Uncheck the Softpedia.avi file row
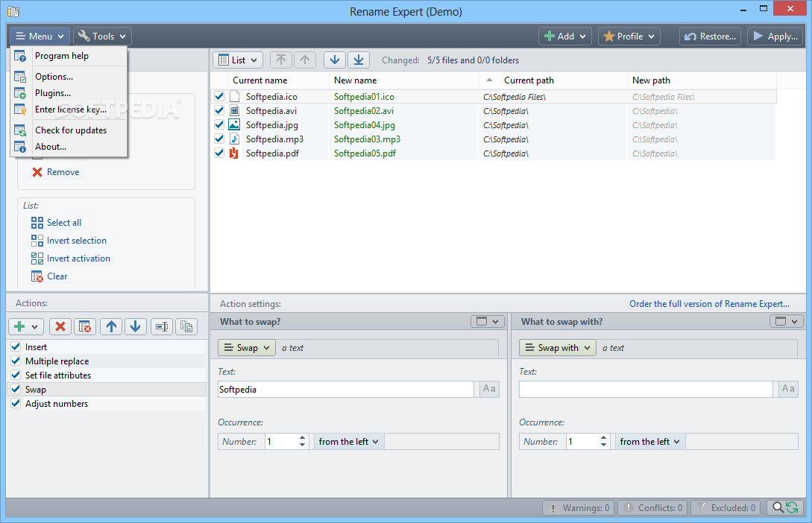Viewport: 812px width, 523px height. pyautogui.click(x=219, y=111)
